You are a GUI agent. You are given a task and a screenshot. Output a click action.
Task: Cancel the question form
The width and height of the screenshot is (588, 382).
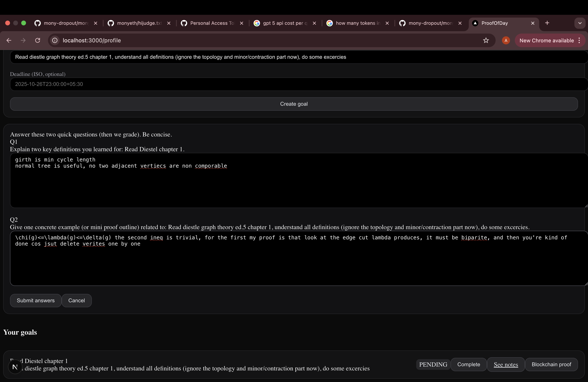76,300
